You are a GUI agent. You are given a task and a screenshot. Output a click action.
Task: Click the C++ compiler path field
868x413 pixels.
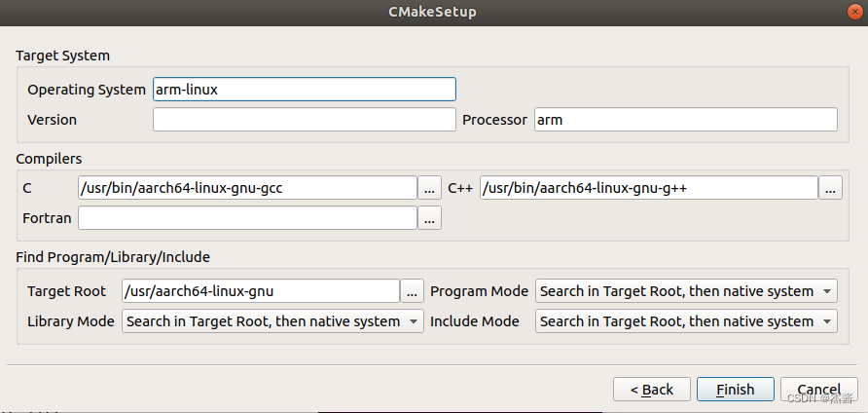(648, 188)
